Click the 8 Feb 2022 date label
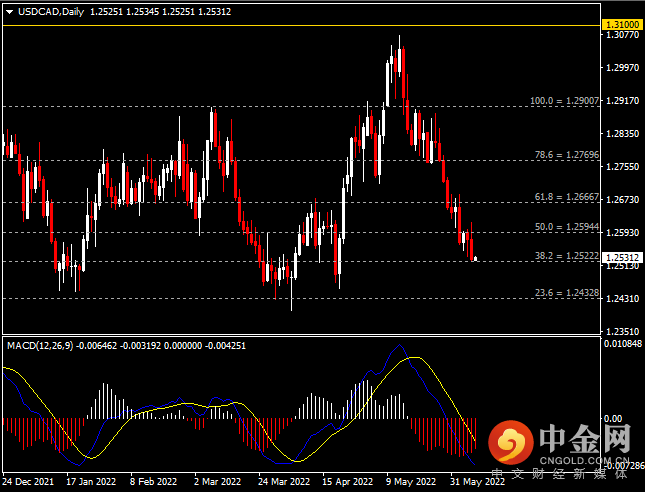645x492 pixels. [153, 481]
